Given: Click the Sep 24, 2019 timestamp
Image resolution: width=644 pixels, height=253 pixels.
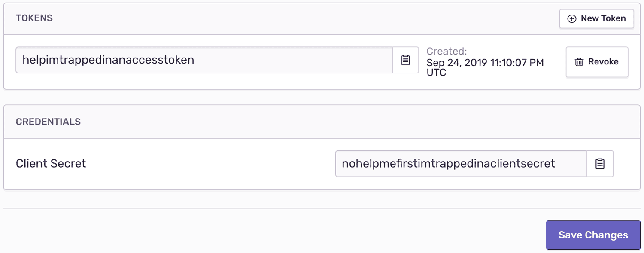Looking at the screenshot, I should pos(485,63).
